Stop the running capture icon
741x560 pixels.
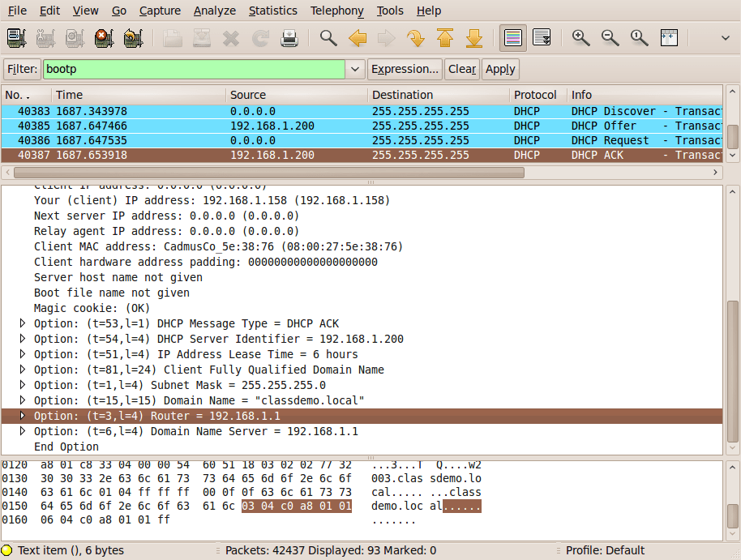tap(104, 38)
